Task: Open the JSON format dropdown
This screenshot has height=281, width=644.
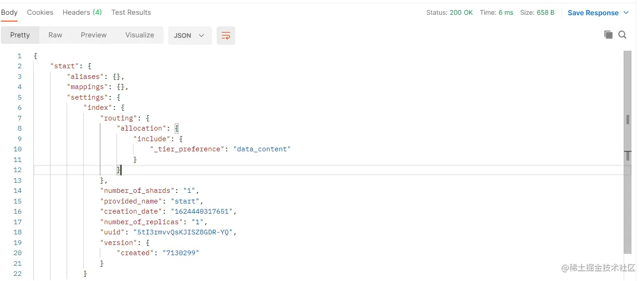Action: (189, 36)
